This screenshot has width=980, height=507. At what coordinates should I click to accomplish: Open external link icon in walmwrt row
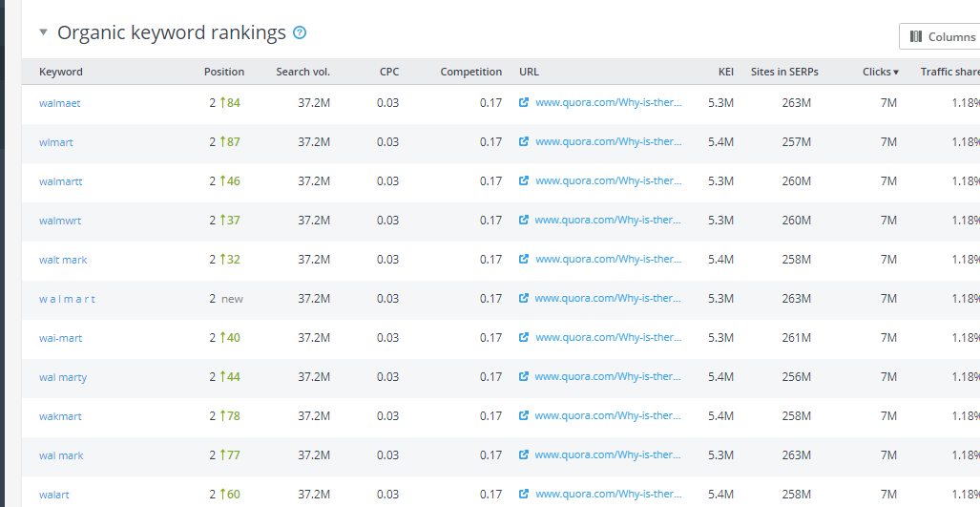(x=524, y=220)
